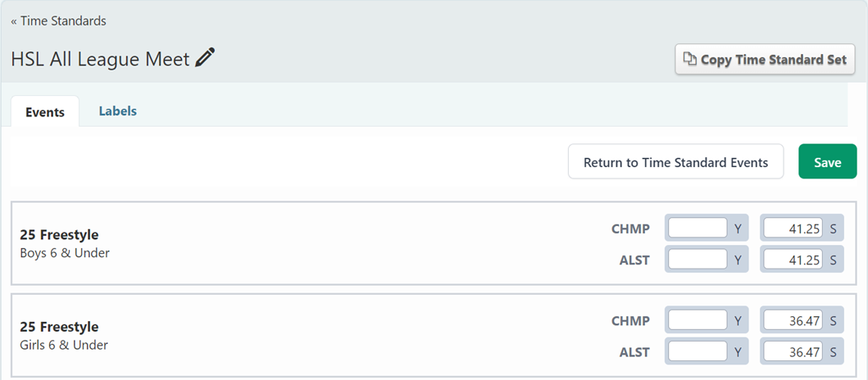Click Girls 6 & Under CHMP yards field
This screenshot has height=380, width=868.
click(697, 321)
